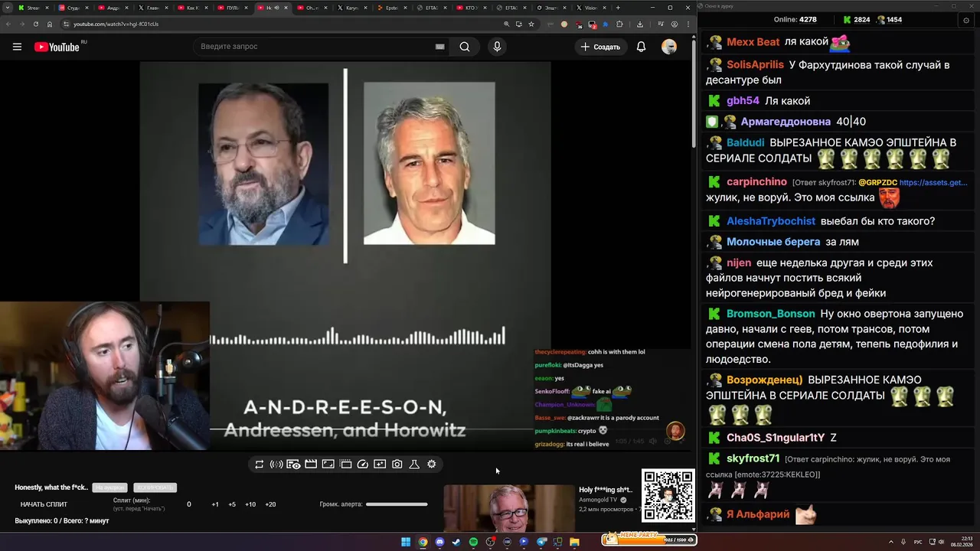Open the Holy f***ing sh*t video title
The height and width of the screenshot is (551, 980).
click(x=605, y=490)
